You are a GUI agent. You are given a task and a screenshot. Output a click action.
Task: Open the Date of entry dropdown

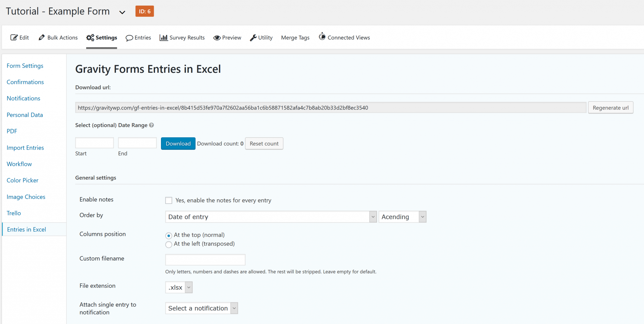click(271, 217)
